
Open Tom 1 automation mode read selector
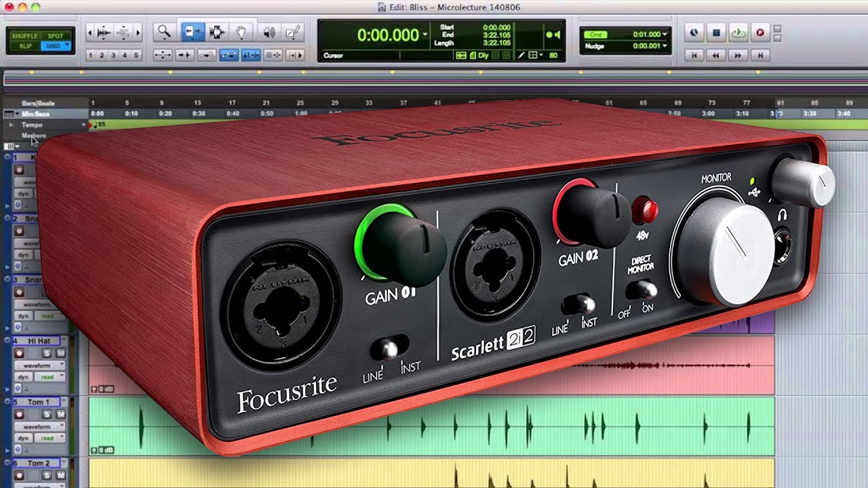point(51,438)
